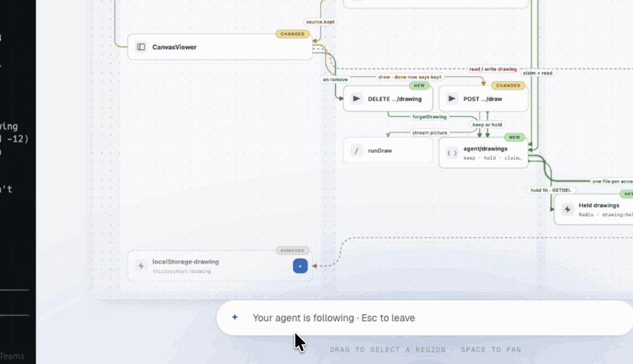Click the 'read / write drawing' edge label
The image size is (633, 364).
493,69
